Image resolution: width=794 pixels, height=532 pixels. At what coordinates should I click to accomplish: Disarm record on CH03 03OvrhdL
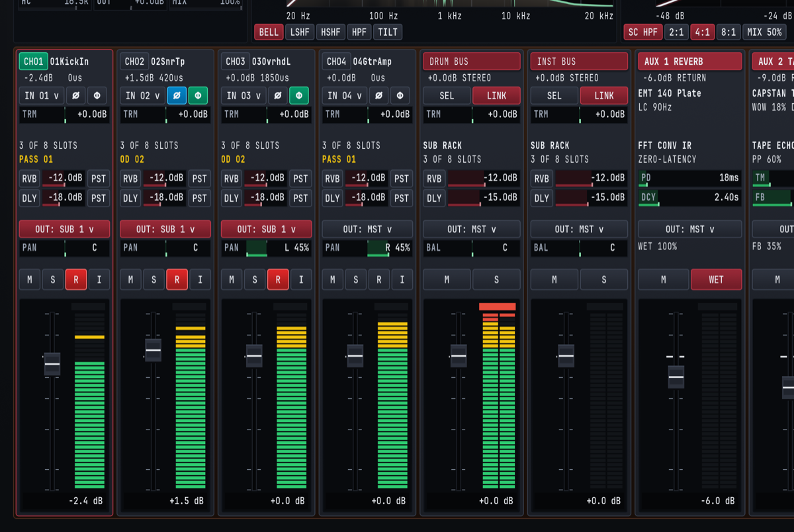[x=278, y=280]
